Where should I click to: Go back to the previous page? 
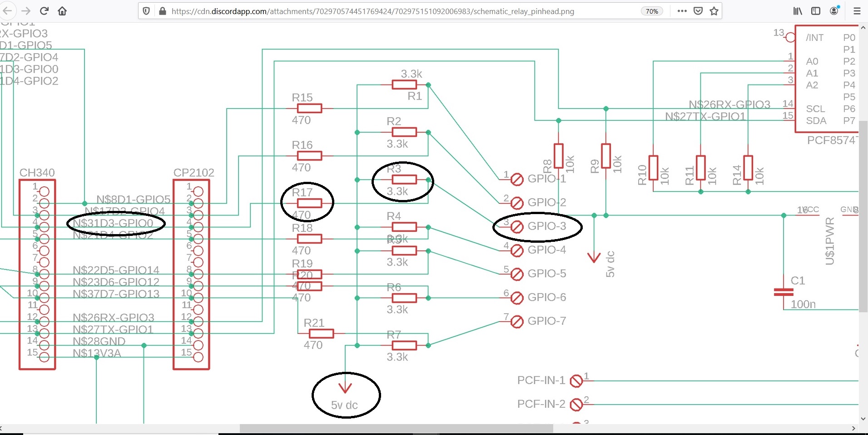8,11
